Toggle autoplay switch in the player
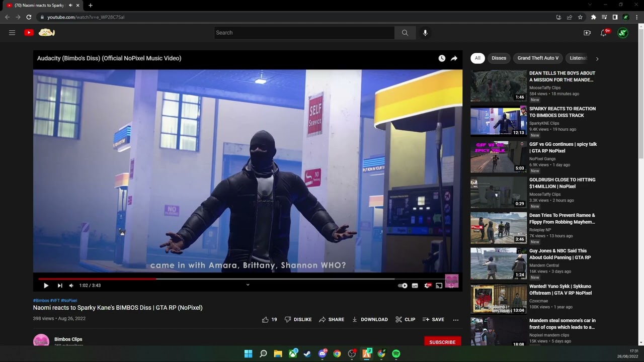The width and height of the screenshot is (644, 362). [x=403, y=286]
